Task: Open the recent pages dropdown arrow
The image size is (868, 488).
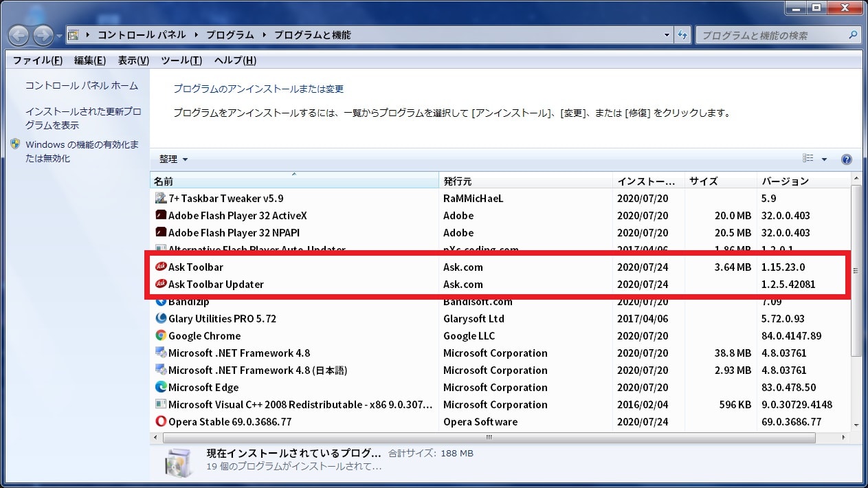Action: coord(60,36)
